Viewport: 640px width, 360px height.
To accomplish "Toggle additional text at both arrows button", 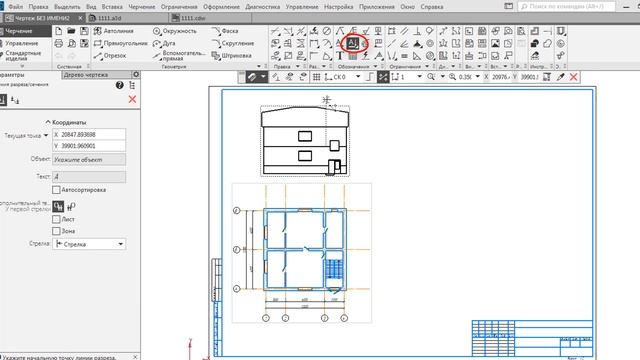I will pos(71,207).
